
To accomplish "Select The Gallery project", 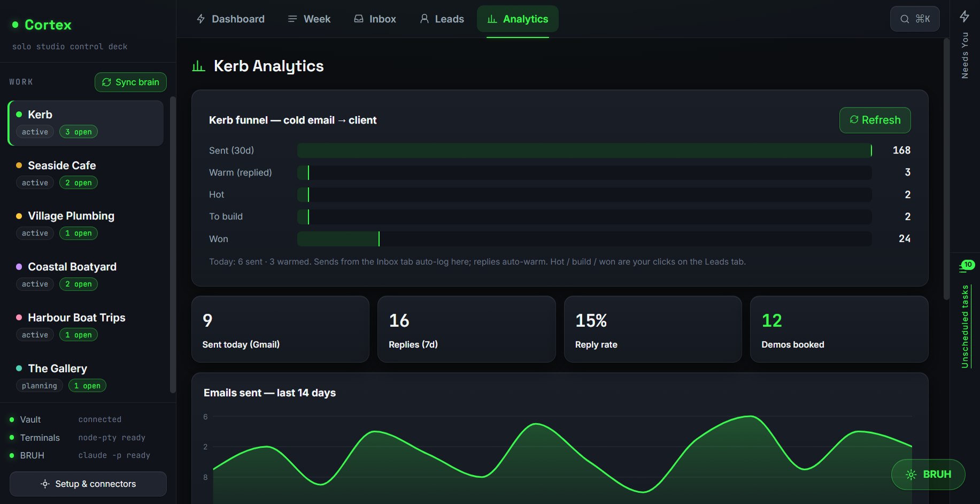I will tap(86, 377).
